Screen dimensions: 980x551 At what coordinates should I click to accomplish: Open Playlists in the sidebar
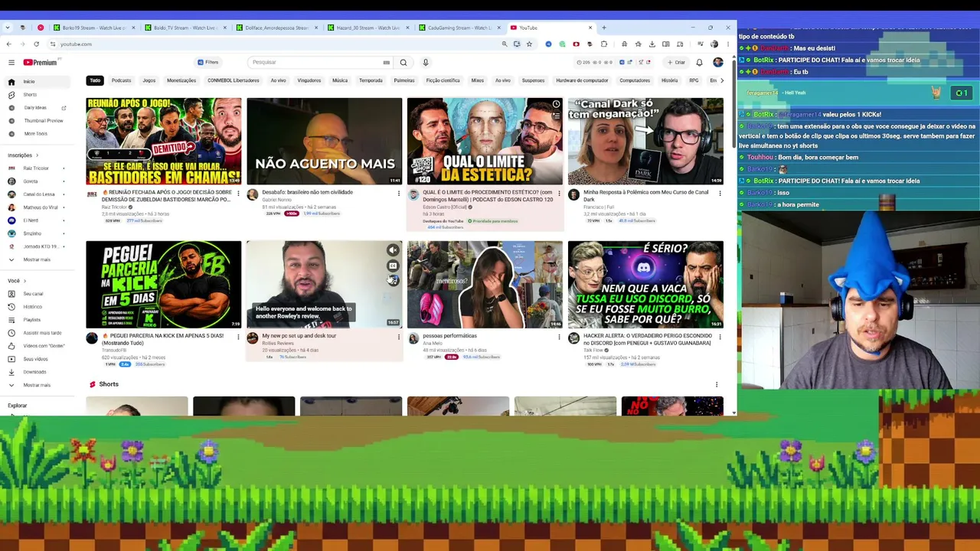(37, 320)
